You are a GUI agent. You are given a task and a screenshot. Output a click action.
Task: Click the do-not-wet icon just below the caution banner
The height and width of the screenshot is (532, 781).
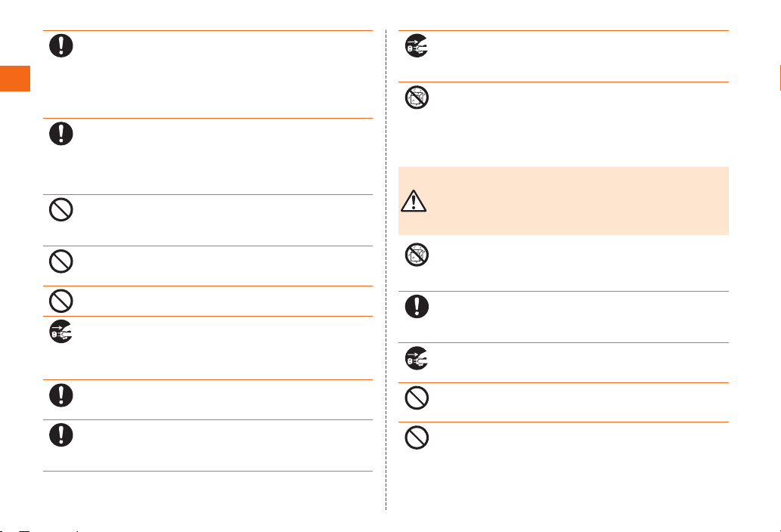tap(417, 255)
